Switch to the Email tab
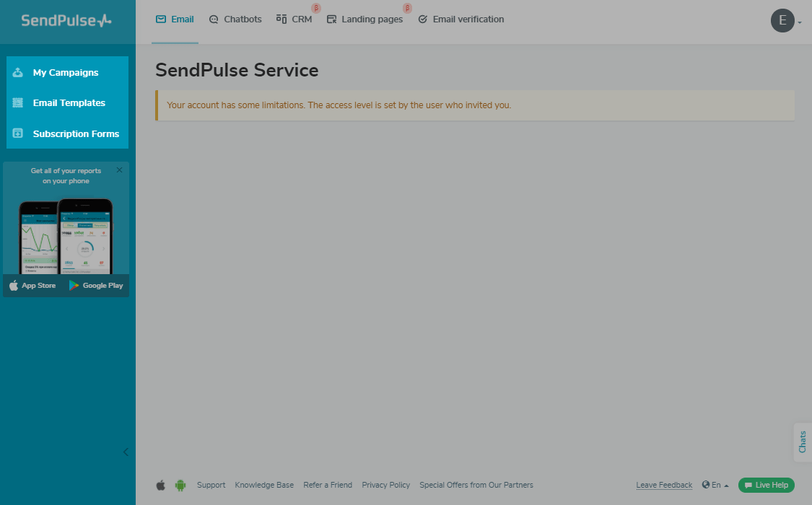Screen dimensions: 812x505 pos(175,19)
